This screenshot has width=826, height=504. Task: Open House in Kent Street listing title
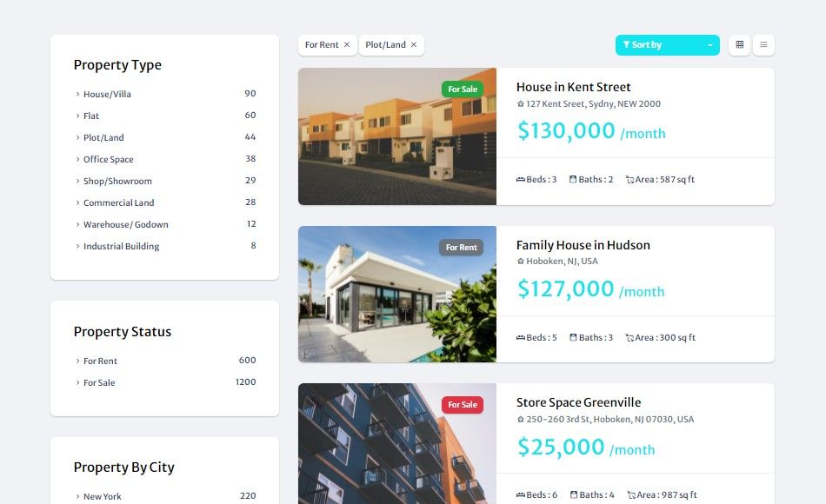pos(573,87)
